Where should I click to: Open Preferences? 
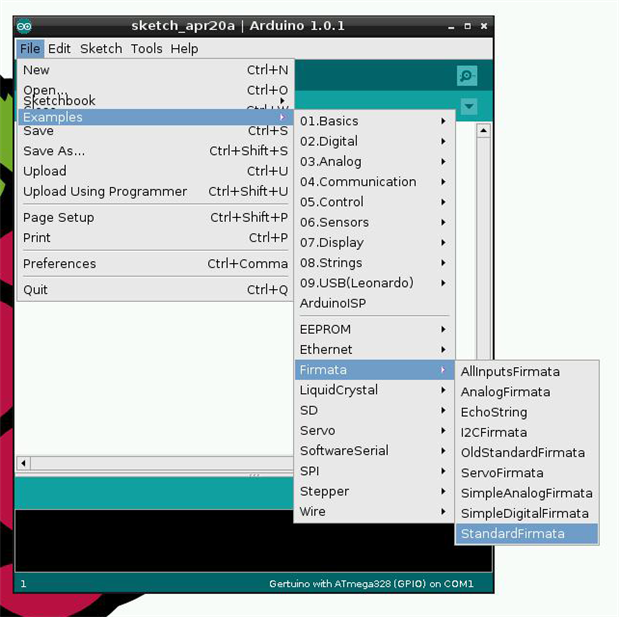click(x=156, y=263)
